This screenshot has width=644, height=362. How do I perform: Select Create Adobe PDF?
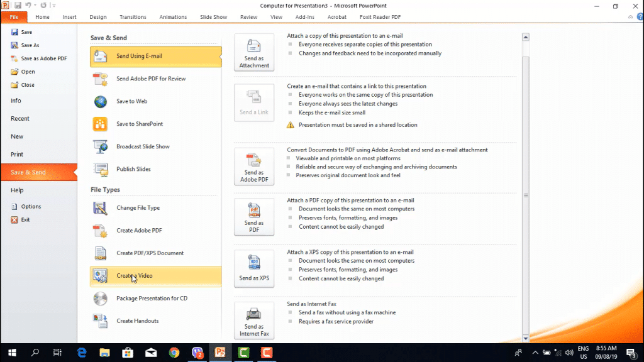pos(156,231)
